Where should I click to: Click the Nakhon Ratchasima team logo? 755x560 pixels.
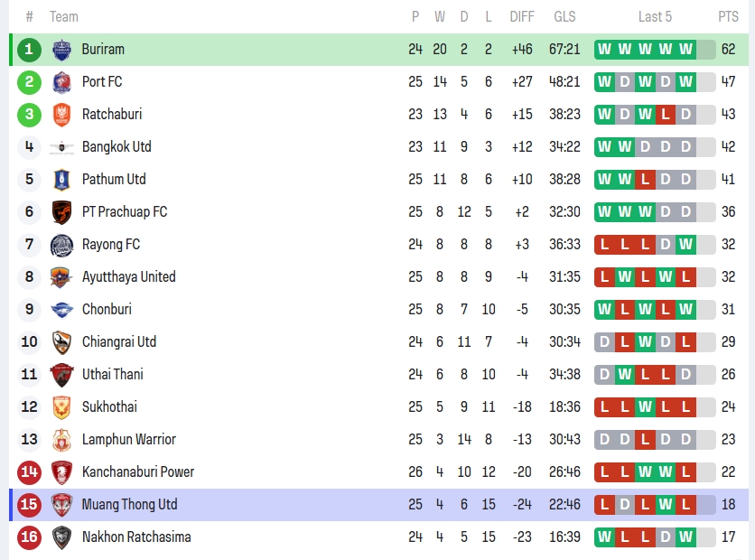[x=61, y=537]
